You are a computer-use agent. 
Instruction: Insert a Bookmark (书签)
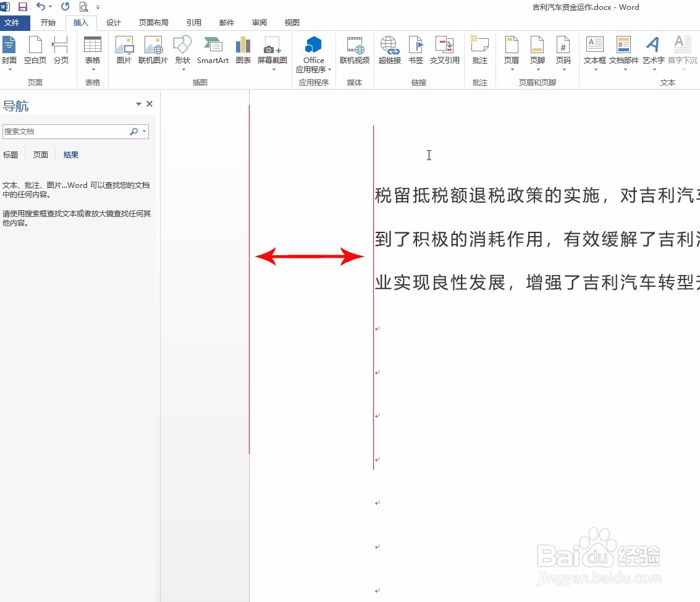click(416, 50)
